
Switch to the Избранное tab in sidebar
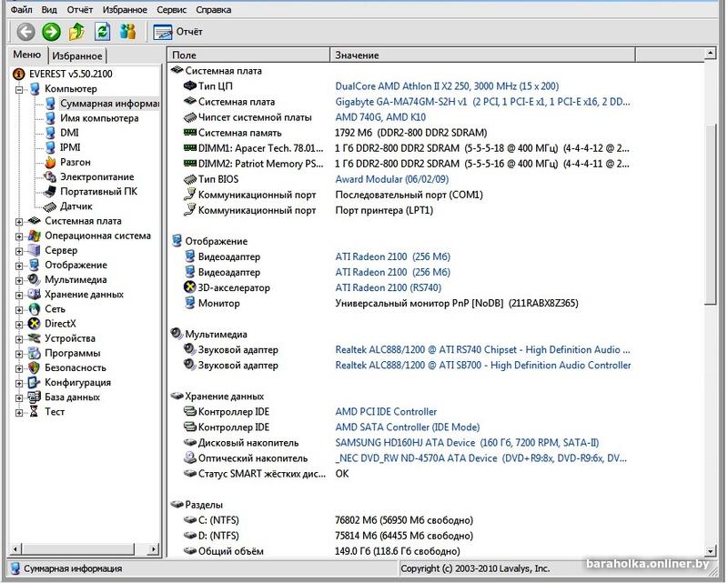click(x=76, y=56)
